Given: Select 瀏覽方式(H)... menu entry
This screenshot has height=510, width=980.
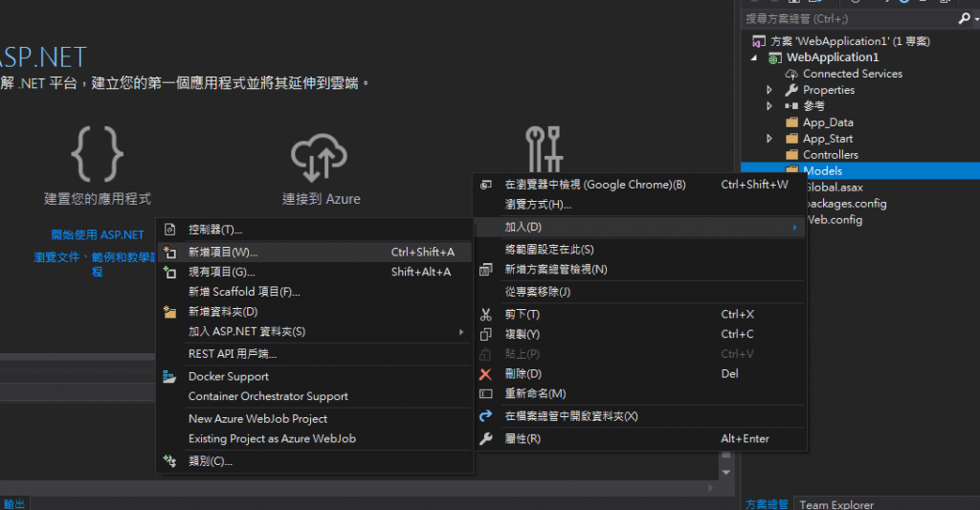Looking at the screenshot, I should pos(640,205).
